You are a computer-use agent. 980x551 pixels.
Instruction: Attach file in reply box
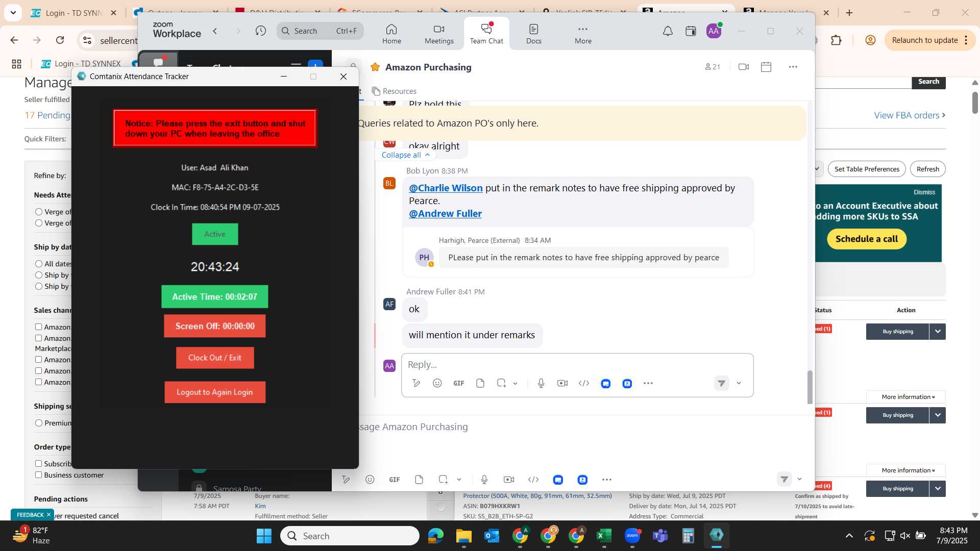pos(480,383)
